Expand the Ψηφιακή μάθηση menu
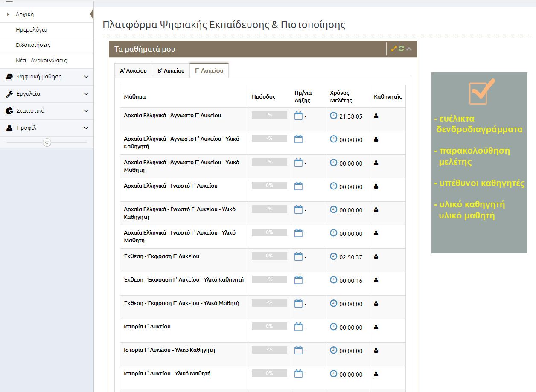The width and height of the screenshot is (536, 392). click(x=47, y=77)
